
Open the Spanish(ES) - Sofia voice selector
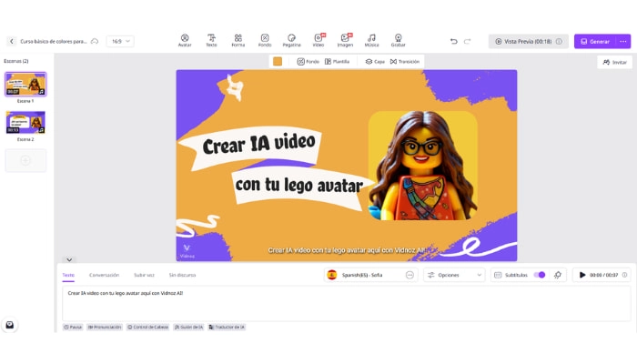(x=370, y=275)
